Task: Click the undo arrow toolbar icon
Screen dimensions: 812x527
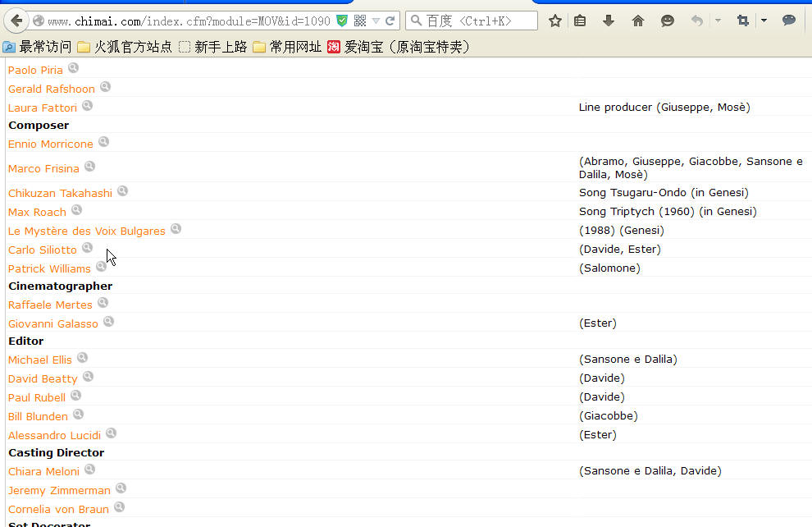Action: (697, 21)
